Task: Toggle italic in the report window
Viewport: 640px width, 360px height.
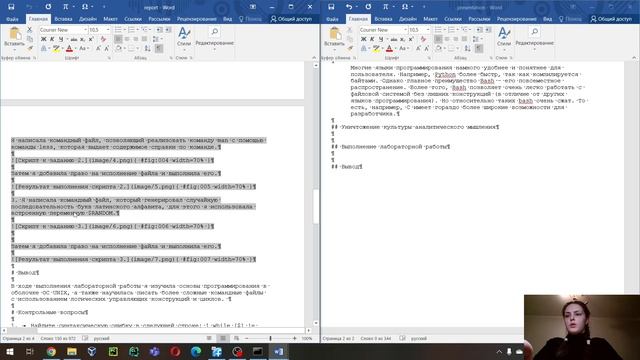Action: pos(52,39)
